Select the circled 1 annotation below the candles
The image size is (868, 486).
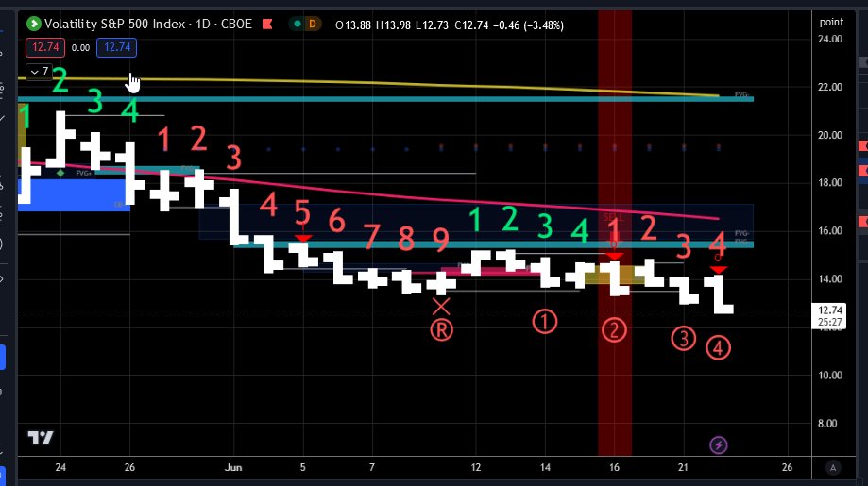[x=545, y=321]
